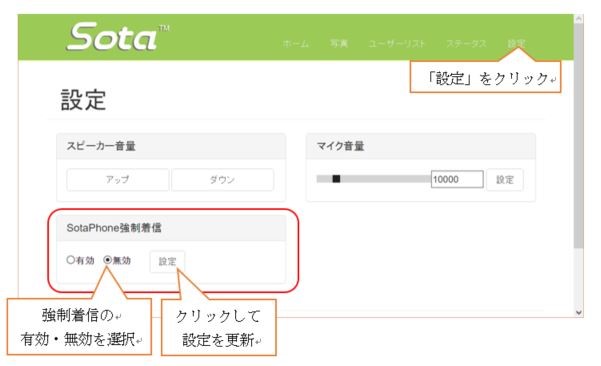Click the ダウン speaker volume button
This screenshot has height=366, width=601.
click(223, 179)
